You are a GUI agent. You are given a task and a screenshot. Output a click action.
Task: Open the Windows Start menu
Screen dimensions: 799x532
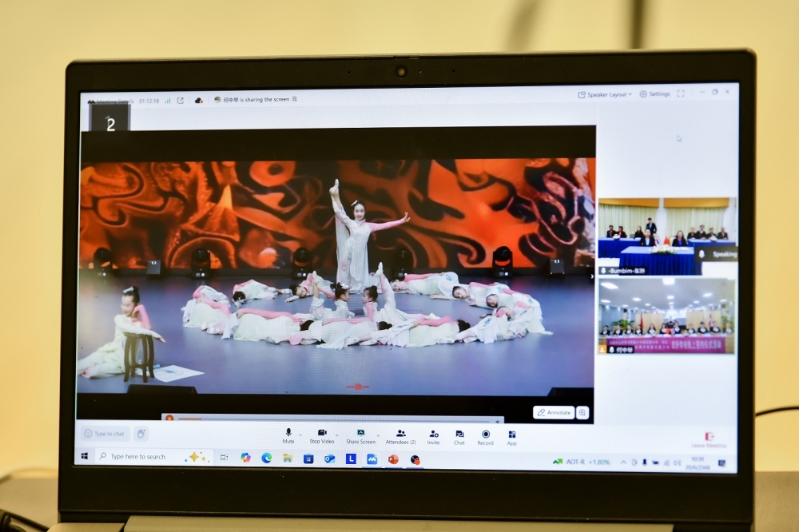(85, 455)
